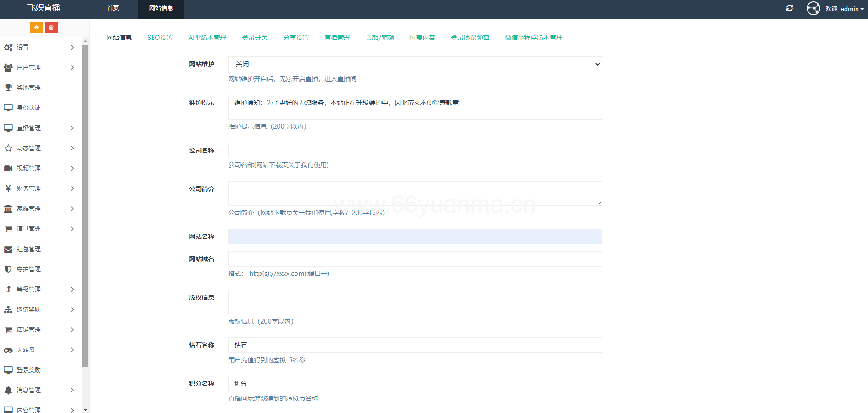Click the 积分名称 input containing 积分
The width and height of the screenshot is (868, 413).
click(x=415, y=384)
